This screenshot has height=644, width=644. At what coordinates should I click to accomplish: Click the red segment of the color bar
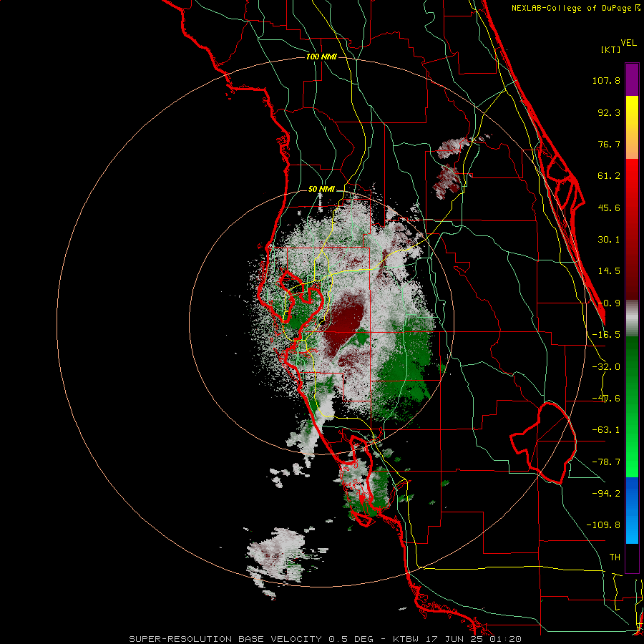(x=632, y=229)
